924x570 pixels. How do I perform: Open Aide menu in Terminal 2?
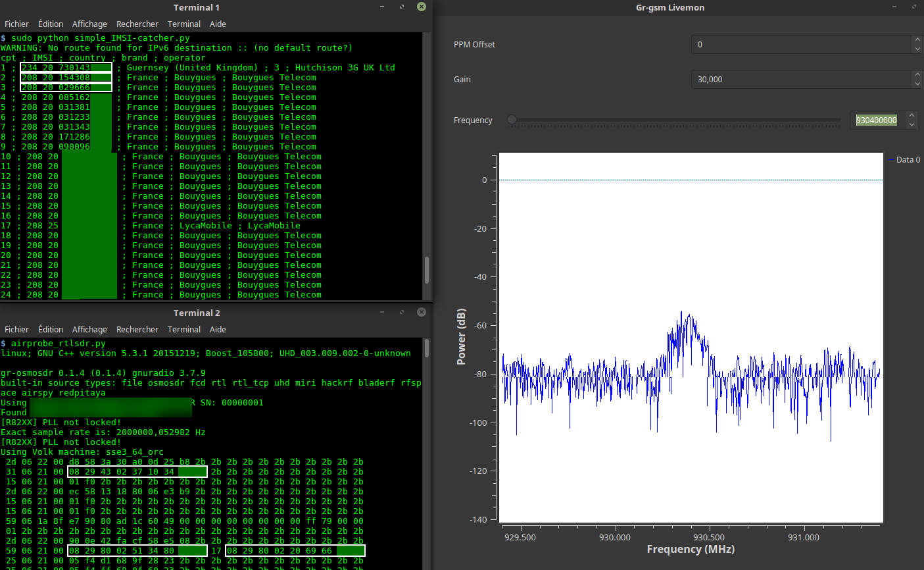tap(218, 329)
